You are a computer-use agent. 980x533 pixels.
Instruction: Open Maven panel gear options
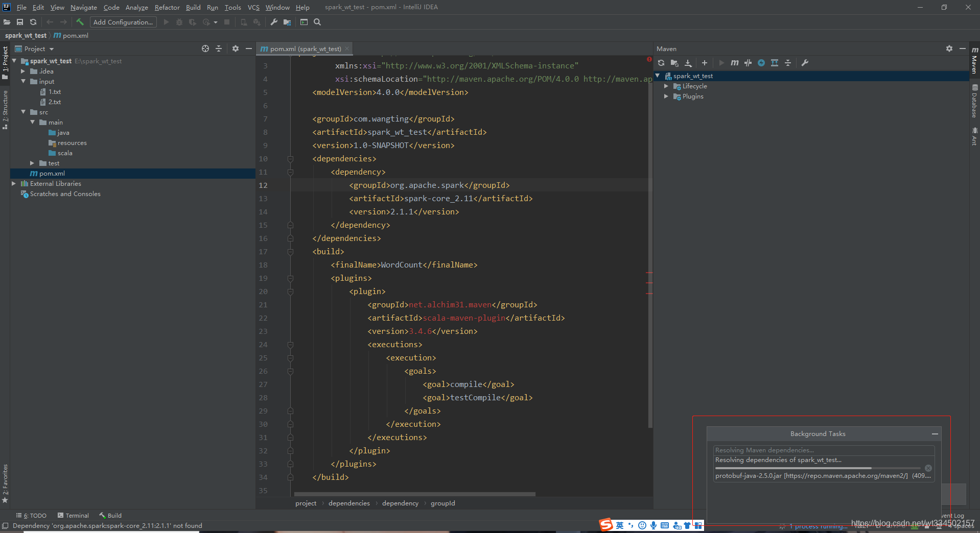point(949,49)
